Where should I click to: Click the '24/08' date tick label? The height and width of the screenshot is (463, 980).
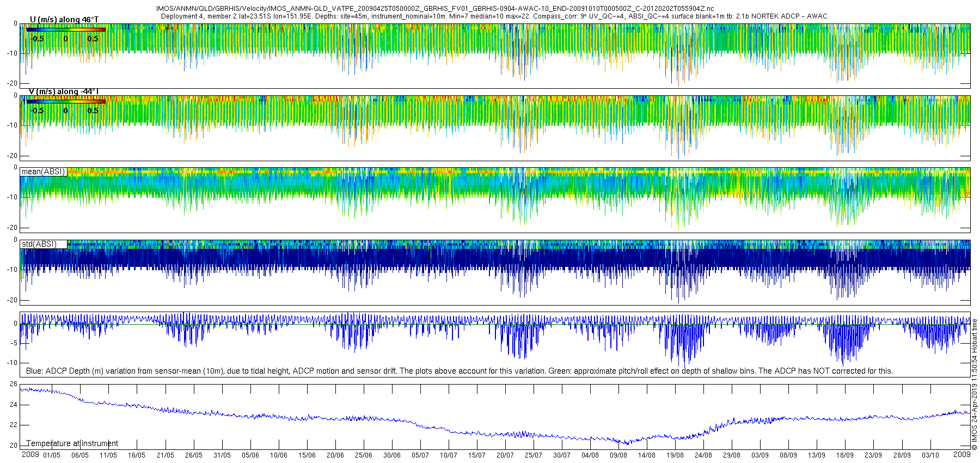[703, 455]
